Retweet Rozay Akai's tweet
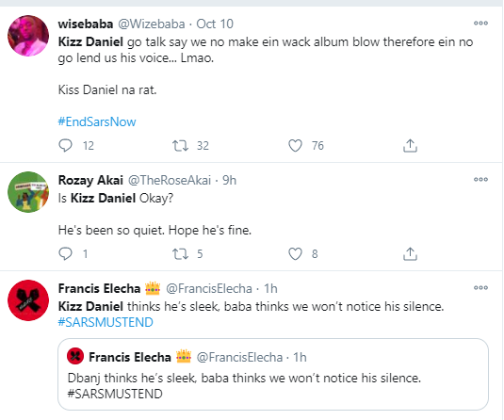Image resolution: width=504 pixels, height=420 pixels. click(180, 254)
